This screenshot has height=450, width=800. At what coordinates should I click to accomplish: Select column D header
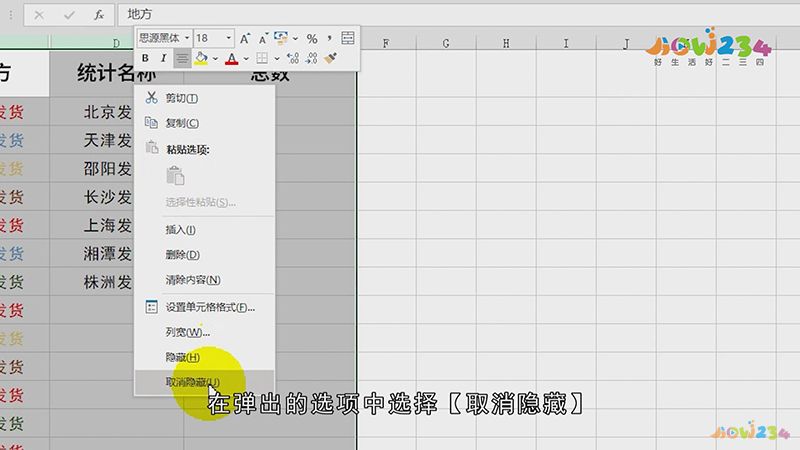coord(116,43)
